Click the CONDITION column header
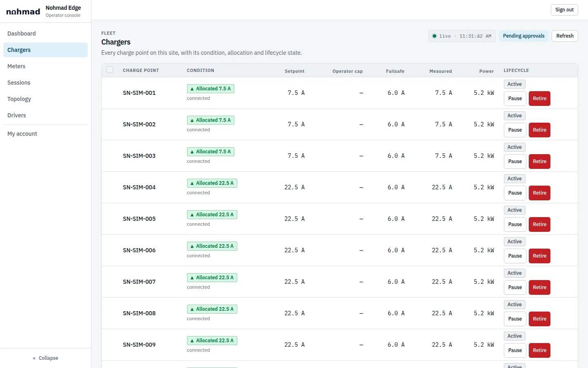Viewport: 588px width, 368px height. [200, 70]
